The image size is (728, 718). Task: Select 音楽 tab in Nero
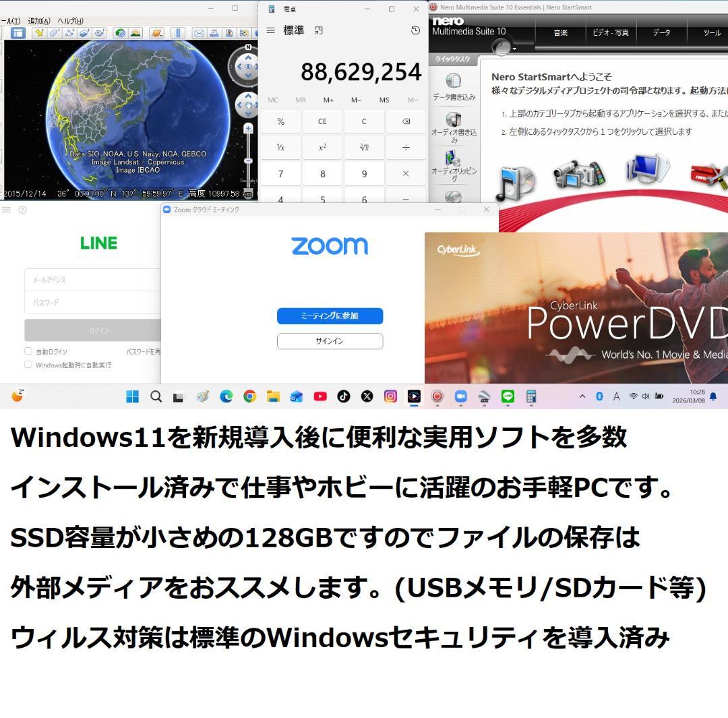tap(560, 32)
